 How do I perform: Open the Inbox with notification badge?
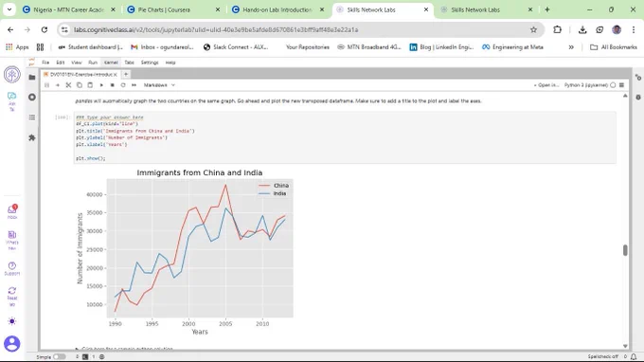tap(12, 211)
